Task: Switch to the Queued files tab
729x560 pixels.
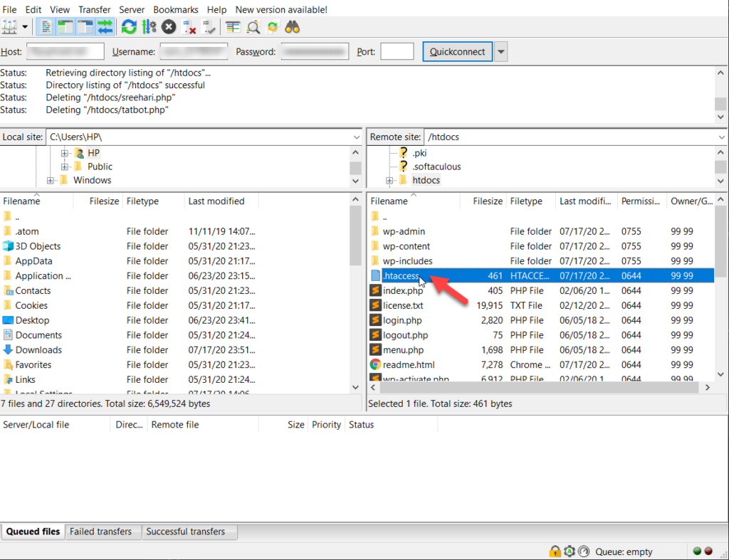Action: pos(33,532)
